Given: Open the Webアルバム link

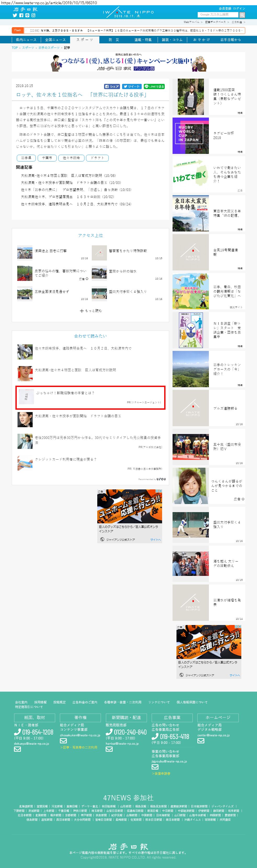Looking at the screenshot, I should 191,22.
